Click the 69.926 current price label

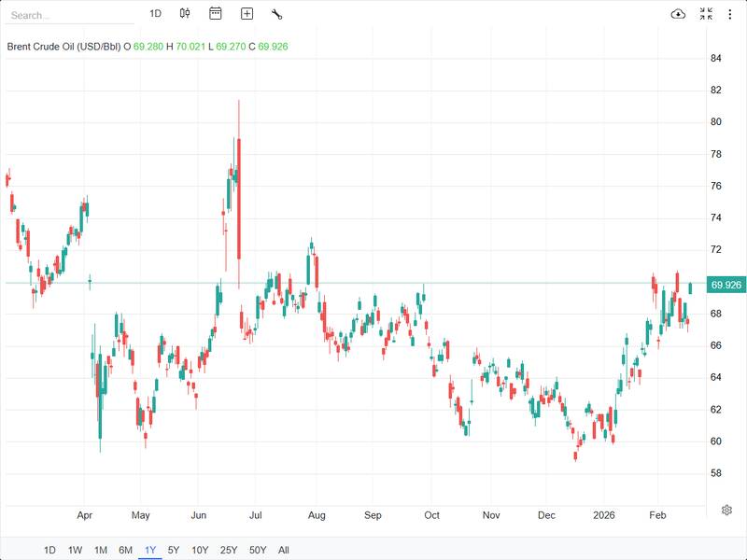click(726, 285)
